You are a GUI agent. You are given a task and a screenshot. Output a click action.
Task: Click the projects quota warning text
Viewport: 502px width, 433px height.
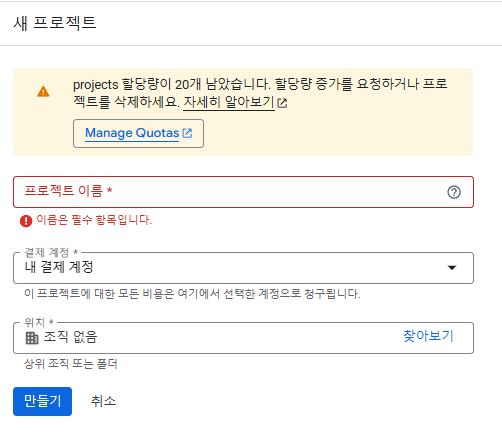click(x=260, y=93)
